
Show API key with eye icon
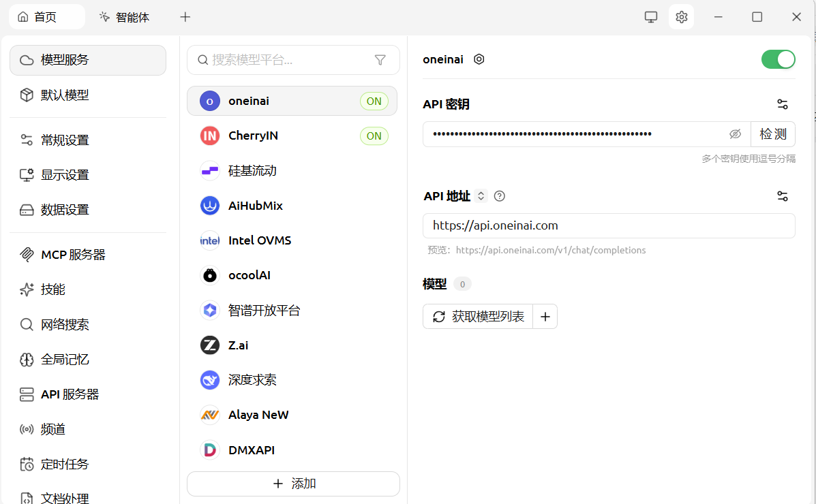[735, 134]
